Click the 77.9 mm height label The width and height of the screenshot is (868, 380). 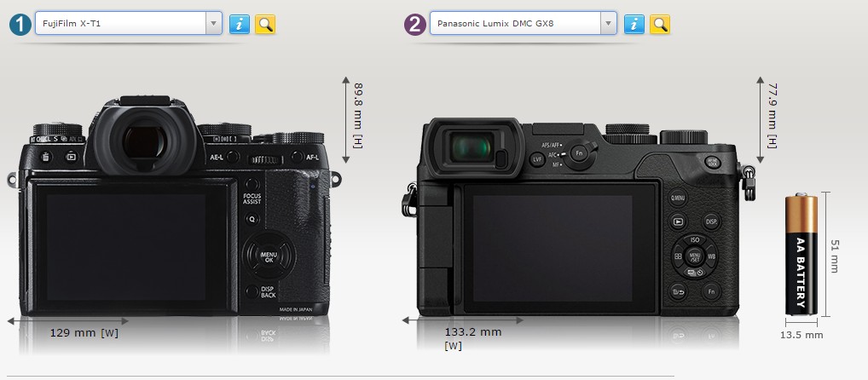tap(772, 113)
